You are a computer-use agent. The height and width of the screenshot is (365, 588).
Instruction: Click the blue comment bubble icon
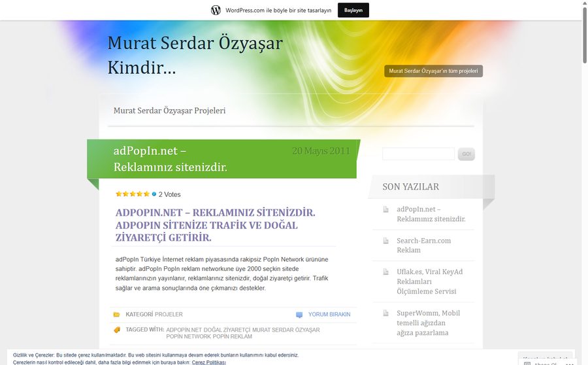[299, 315]
